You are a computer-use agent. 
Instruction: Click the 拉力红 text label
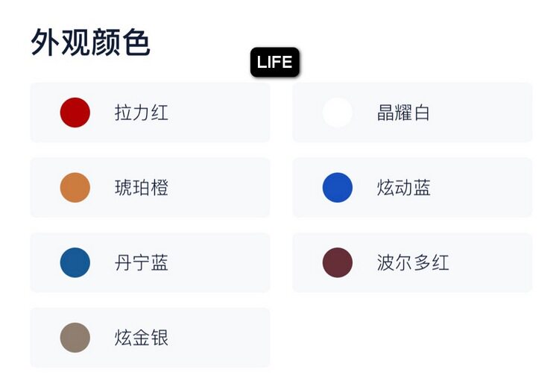pyautogui.click(x=142, y=113)
